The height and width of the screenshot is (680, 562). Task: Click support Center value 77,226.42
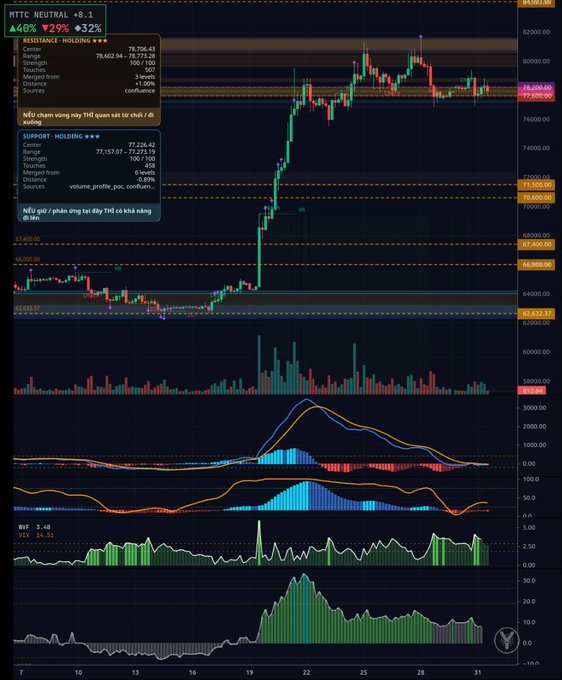pos(141,145)
